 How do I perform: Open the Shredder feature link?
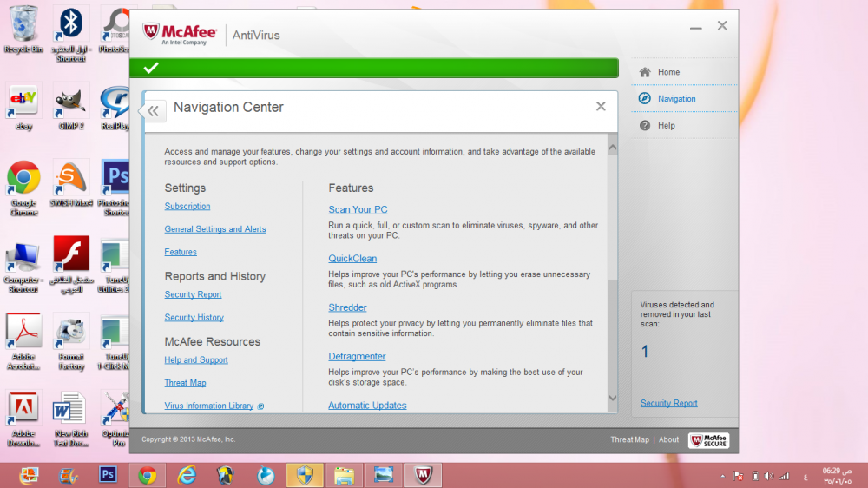click(x=347, y=307)
